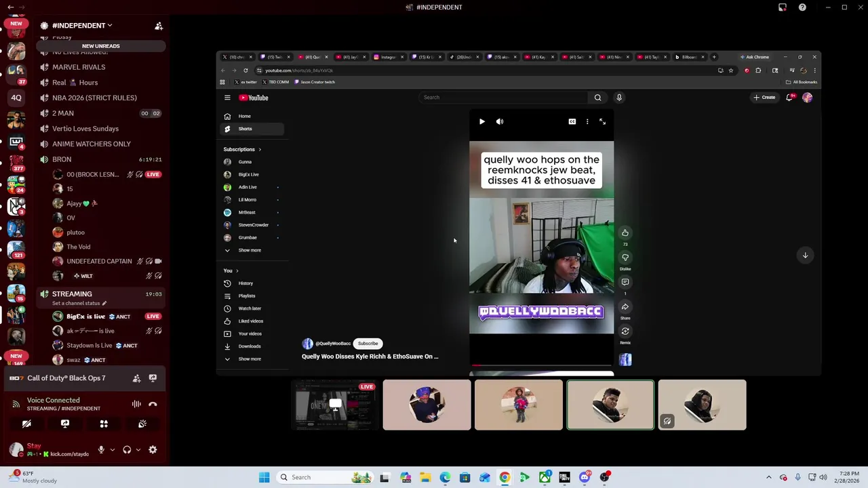Jump to NEW UNREADS in channel list

tap(100, 46)
